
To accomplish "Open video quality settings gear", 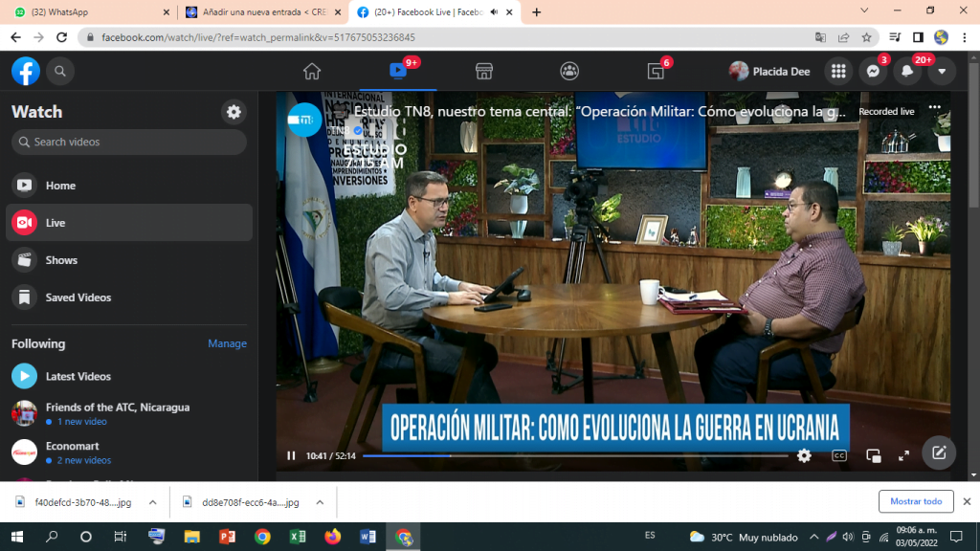I will (804, 455).
